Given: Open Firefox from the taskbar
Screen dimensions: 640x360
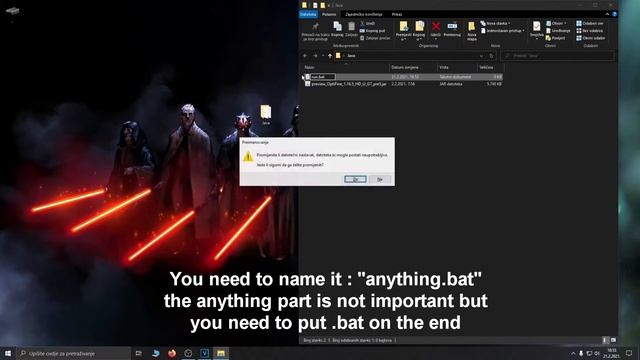Looking at the screenshot, I should pyautogui.click(x=172, y=353).
